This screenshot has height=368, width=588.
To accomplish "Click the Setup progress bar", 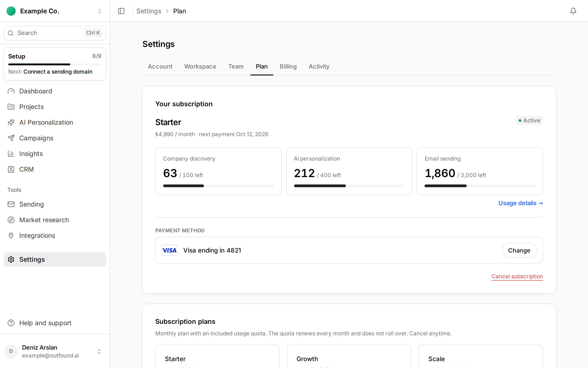I will tap(55, 64).
